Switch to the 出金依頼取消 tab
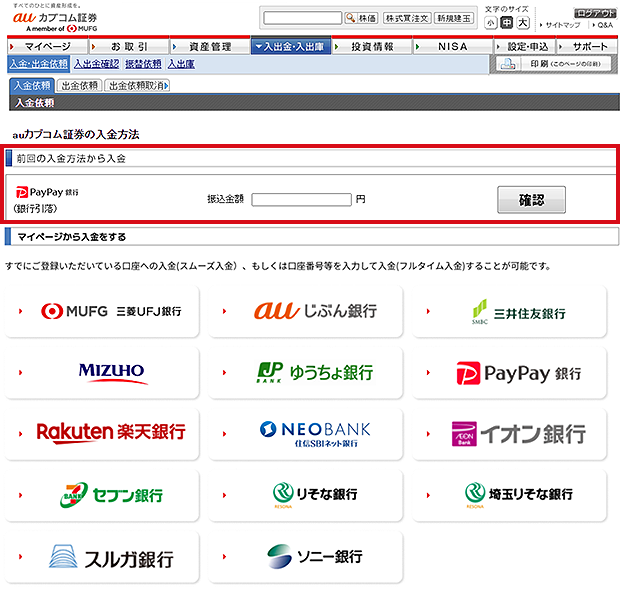The width and height of the screenshot is (620, 592). [x=137, y=85]
